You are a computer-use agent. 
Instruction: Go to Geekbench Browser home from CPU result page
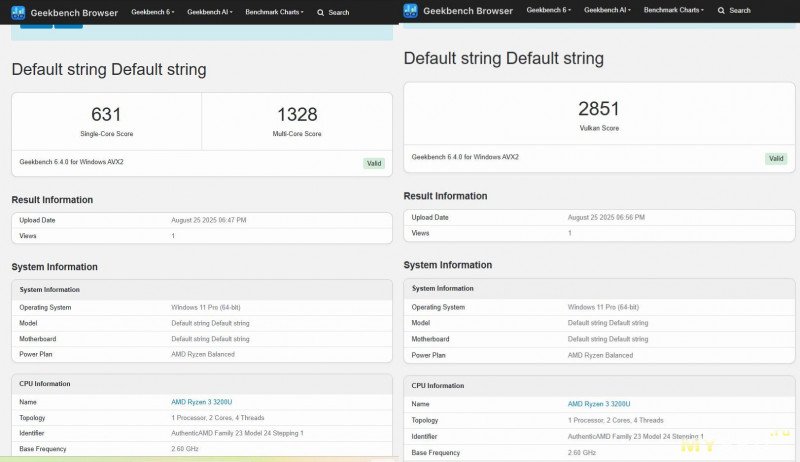coord(74,13)
